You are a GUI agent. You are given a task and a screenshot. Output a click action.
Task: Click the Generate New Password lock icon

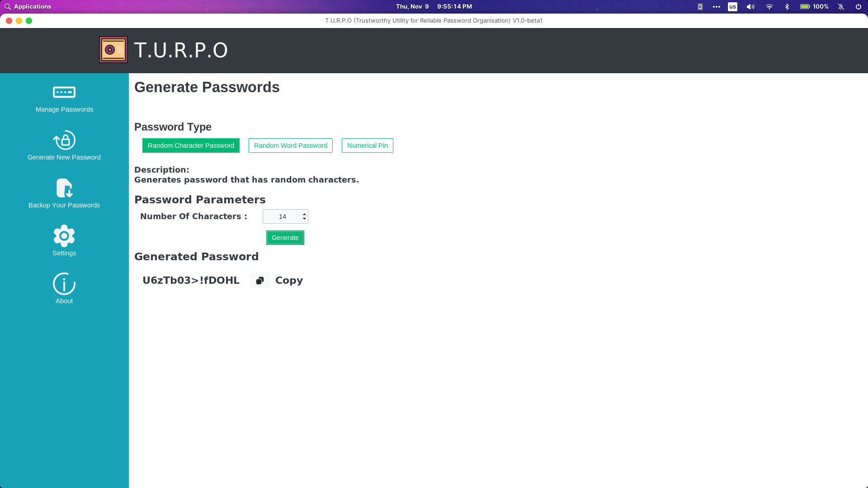[x=64, y=141]
